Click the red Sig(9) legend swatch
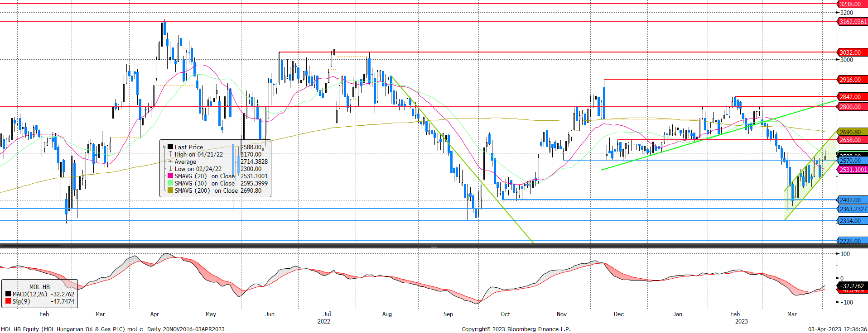The width and height of the screenshot is (868, 333). 8,301
